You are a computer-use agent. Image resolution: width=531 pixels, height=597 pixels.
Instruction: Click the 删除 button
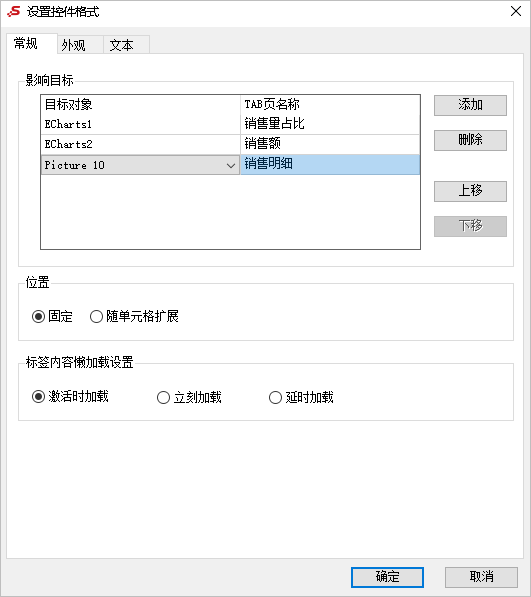pos(470,140)
